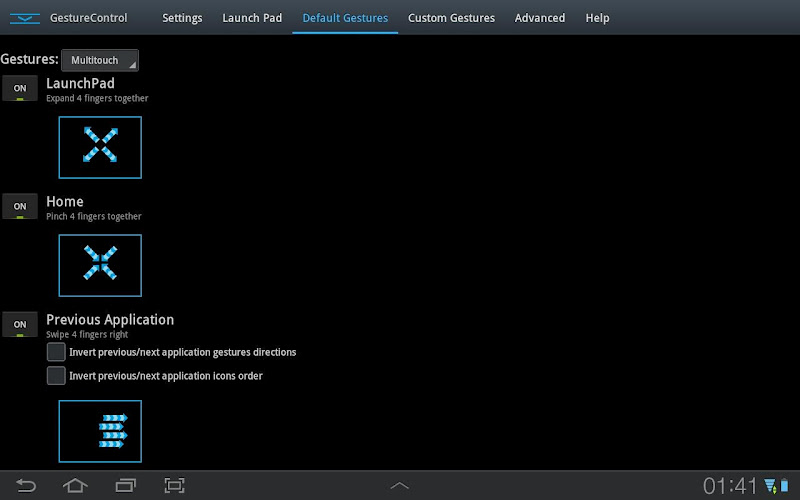Tap the GestureControl app logo icon

[x=24, y=19]
